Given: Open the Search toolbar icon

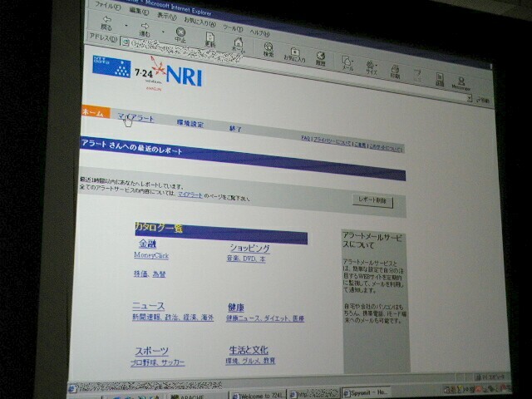Looking at the screenshot, I should click(268, 47).
